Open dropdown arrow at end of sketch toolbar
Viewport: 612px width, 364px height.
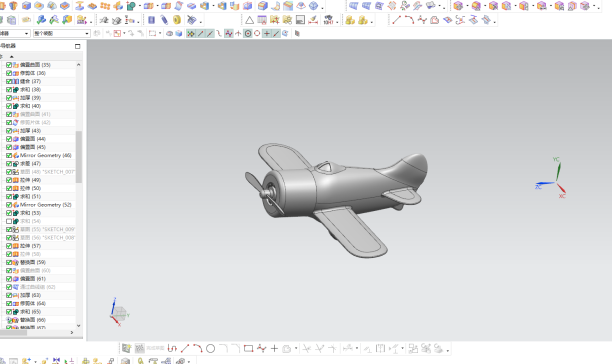coord(447,350)
